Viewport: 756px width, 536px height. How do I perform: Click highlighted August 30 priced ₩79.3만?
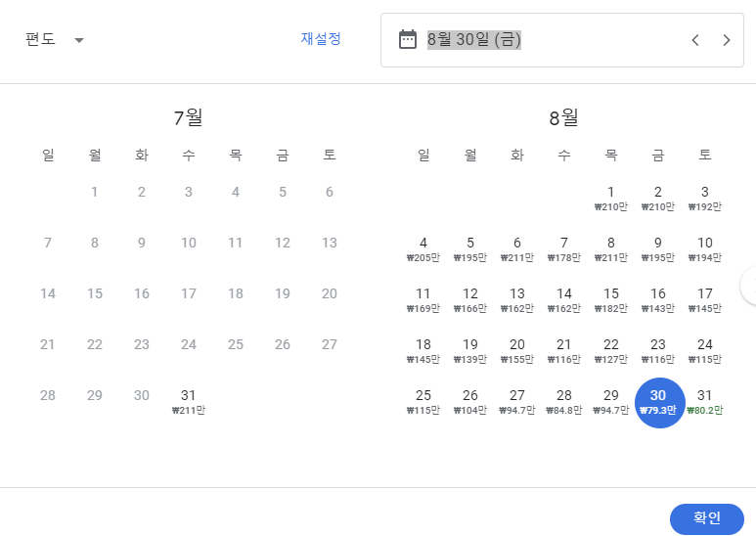point(659,402)
